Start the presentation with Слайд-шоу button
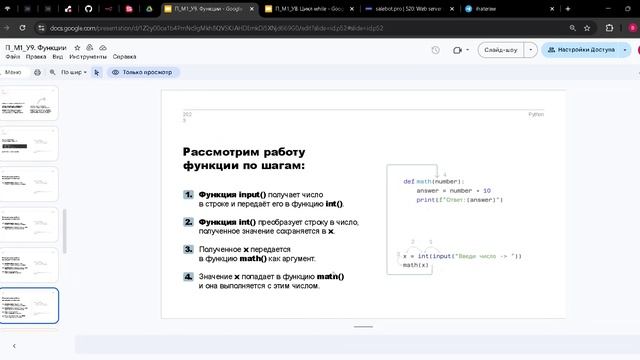The height and width of the screenshot is (360, 640). (x=501, y=50)
